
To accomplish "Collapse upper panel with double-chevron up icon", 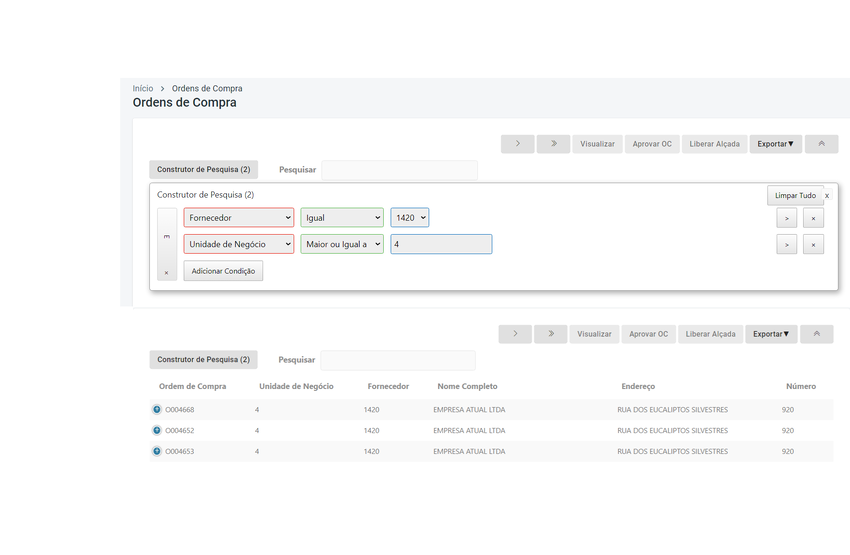I will click(822, 144).
